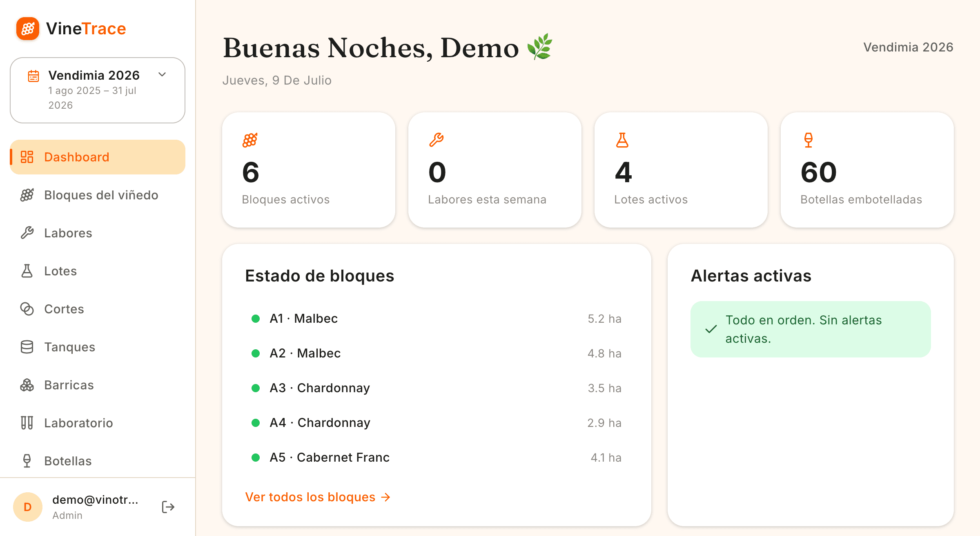Click the wine glass icon on Botellas embotelladas card
The width and height of the screenshot is (980, 536).
808,140
